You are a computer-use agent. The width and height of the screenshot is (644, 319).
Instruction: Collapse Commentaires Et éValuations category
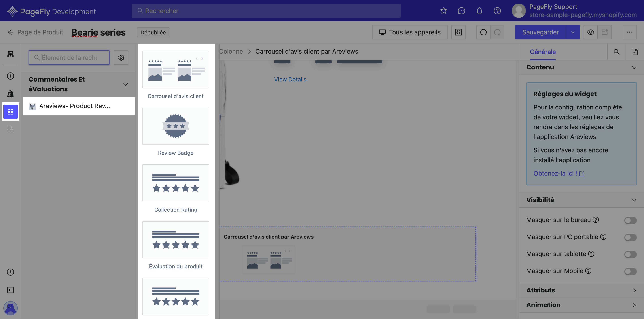coord(126,84)
